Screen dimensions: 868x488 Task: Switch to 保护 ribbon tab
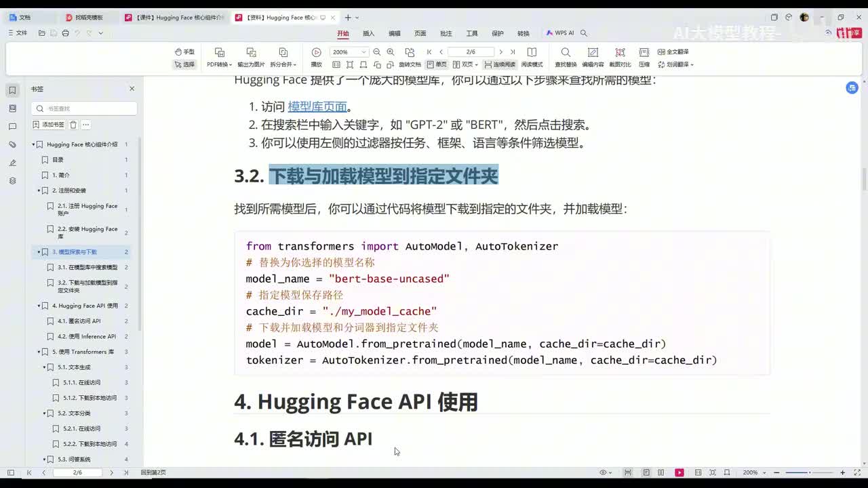coord(498,33)
